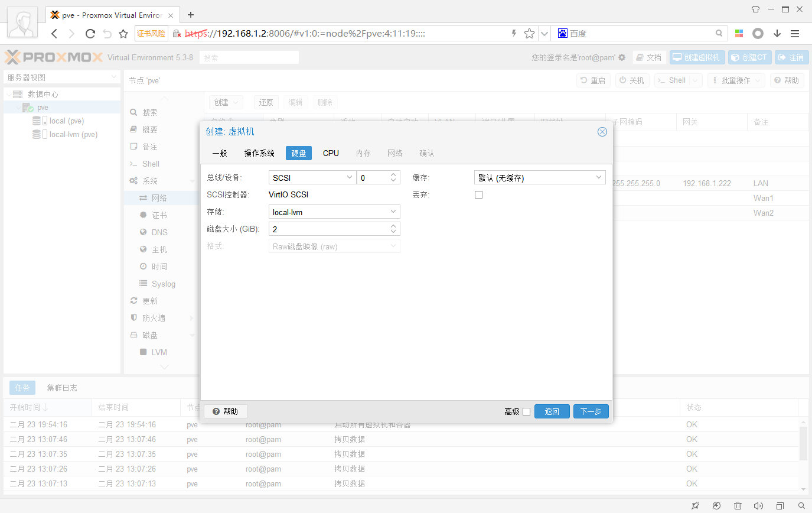Open Syslog in the side menu
Viewport: 812px width, 513px height.
click(x=163, y=284)
